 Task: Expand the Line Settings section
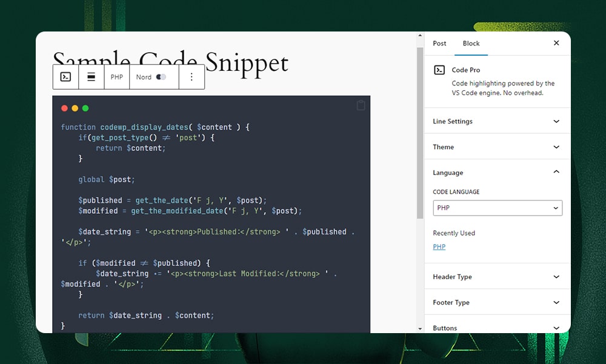[x=497, y=121]
